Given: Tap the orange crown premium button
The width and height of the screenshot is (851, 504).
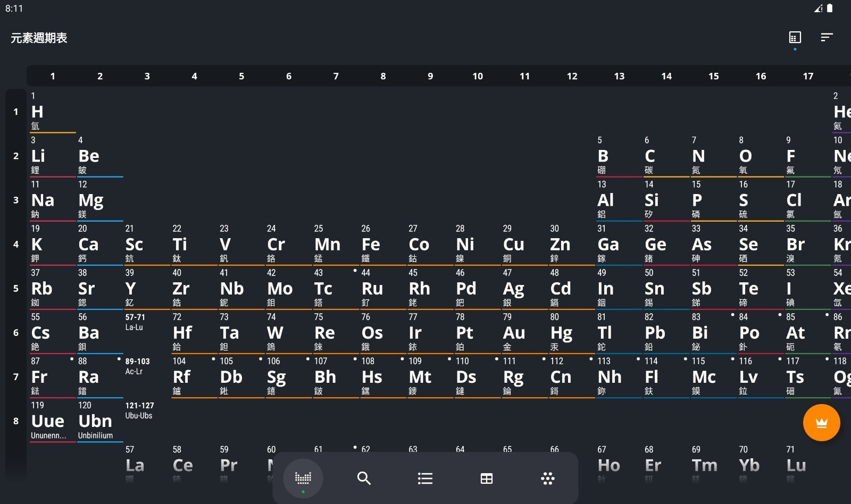Looking at the screenshot, I should tap(821, 423).
